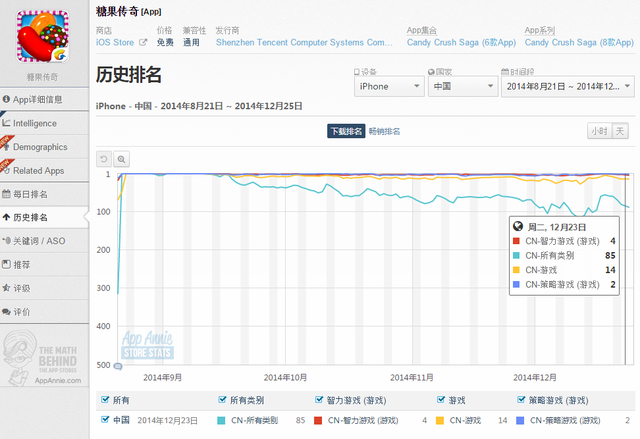Viewport: 640px width, 439px height.
Task: Click the Demographics sidebar icon
Action: coord(6,146)
